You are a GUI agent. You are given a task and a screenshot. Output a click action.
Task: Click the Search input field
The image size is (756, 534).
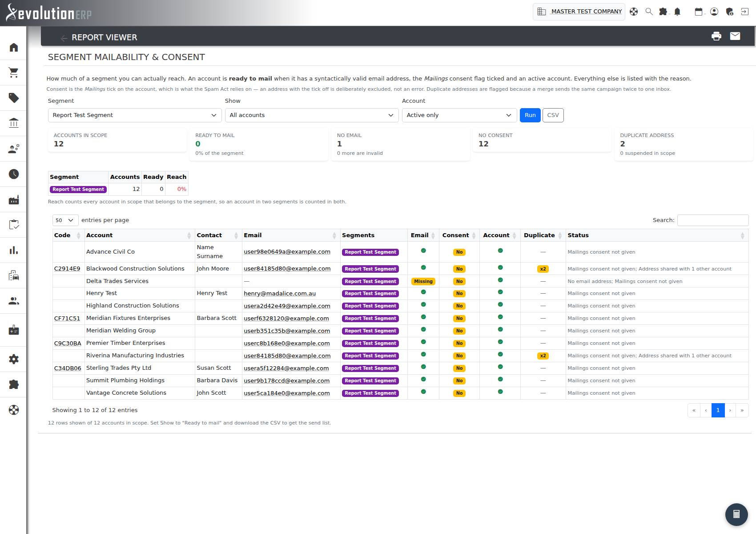713,220
